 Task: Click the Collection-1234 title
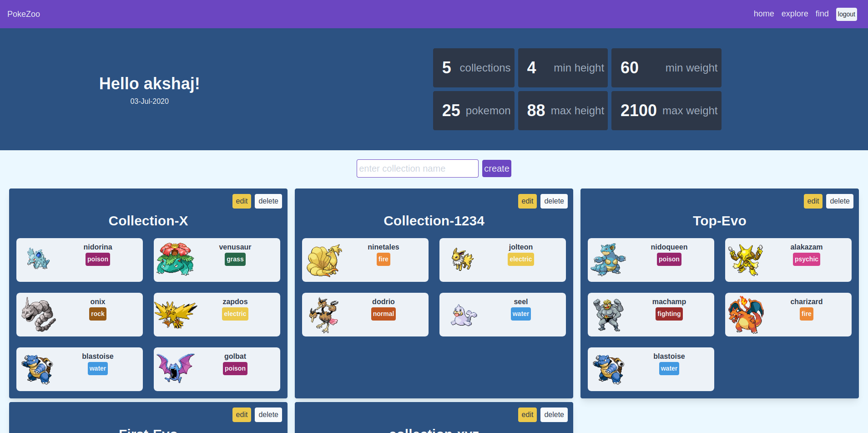pos(434,221)
